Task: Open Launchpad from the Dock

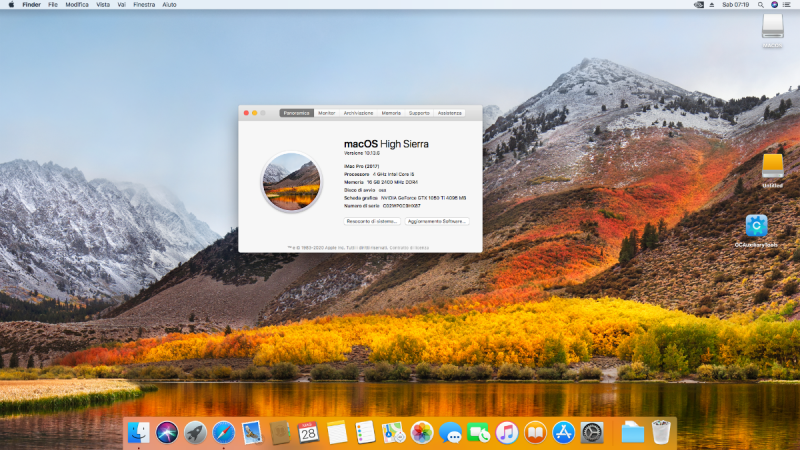Action: 195,432
